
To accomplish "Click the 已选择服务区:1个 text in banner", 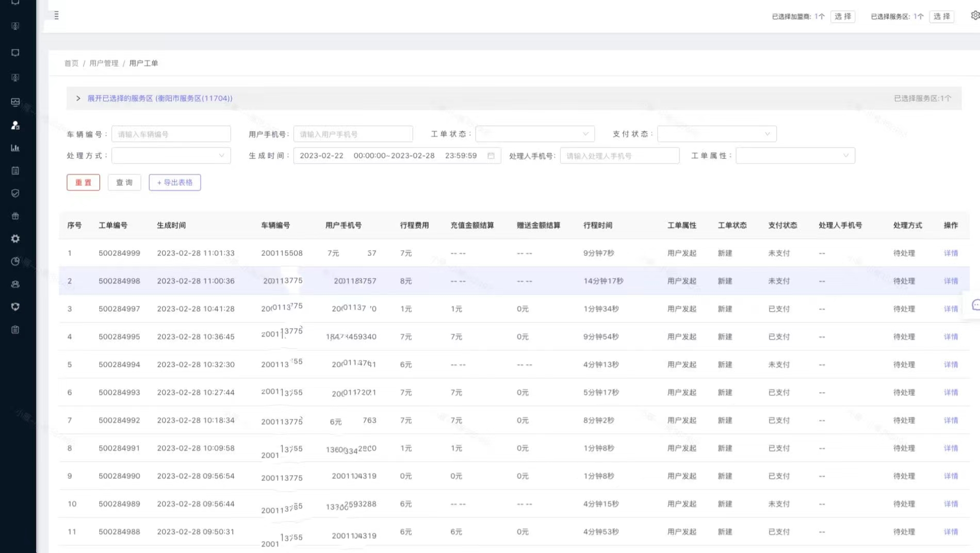I will click(x=923, y=98).
